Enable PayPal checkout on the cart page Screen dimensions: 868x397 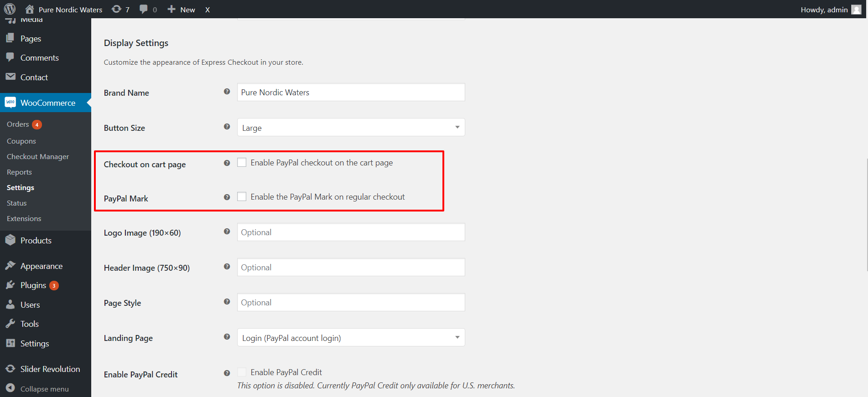point(242,162)
